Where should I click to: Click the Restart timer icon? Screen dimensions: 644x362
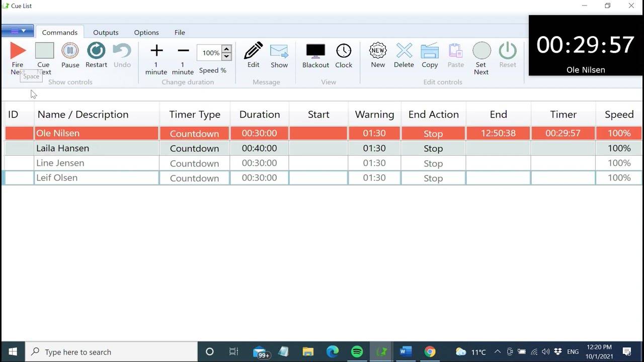coord(96,51)
